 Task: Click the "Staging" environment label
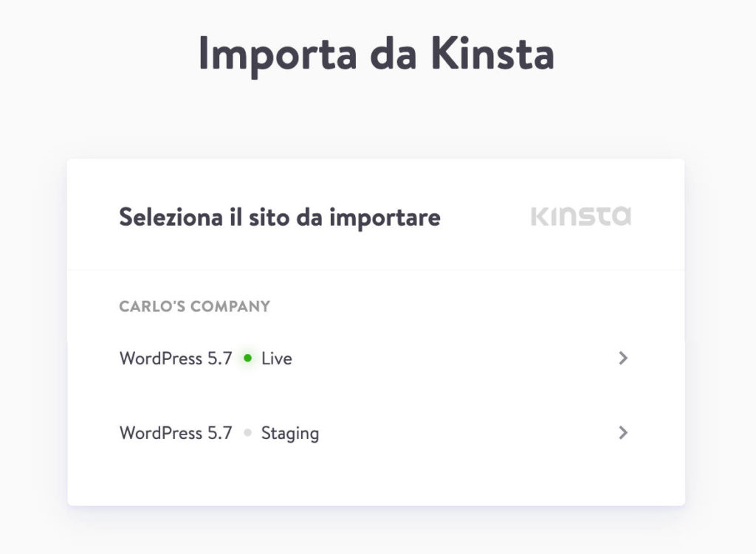coord(289,433)
